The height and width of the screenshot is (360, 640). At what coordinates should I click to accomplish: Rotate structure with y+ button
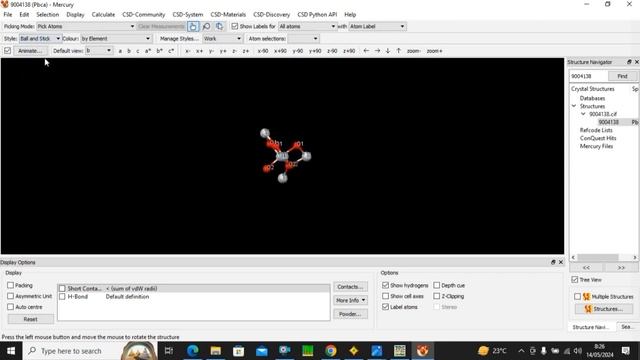tap(223, 51)
